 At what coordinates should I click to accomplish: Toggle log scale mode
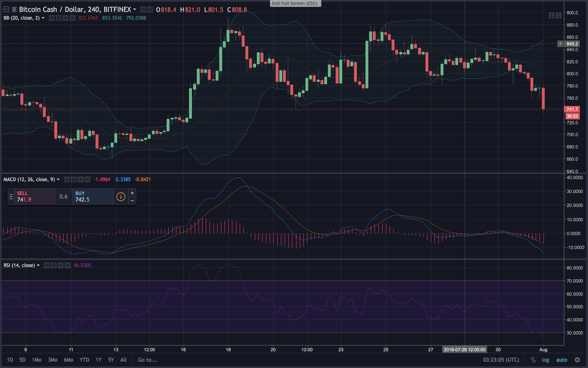(x=546, y=360)
